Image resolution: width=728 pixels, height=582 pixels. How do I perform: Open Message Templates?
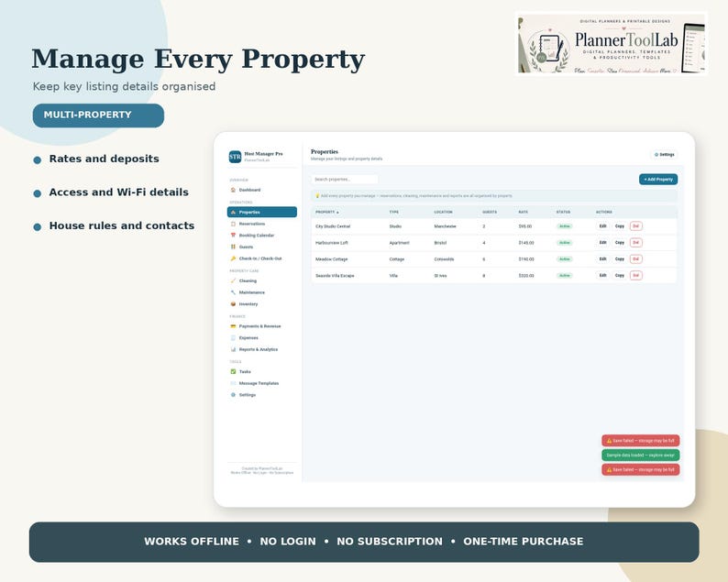[262, 383]
